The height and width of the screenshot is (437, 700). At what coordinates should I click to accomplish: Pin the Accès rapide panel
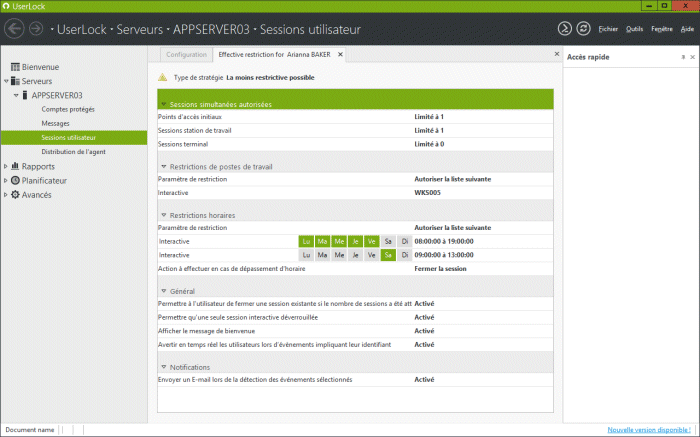click(x=683, y=57)
